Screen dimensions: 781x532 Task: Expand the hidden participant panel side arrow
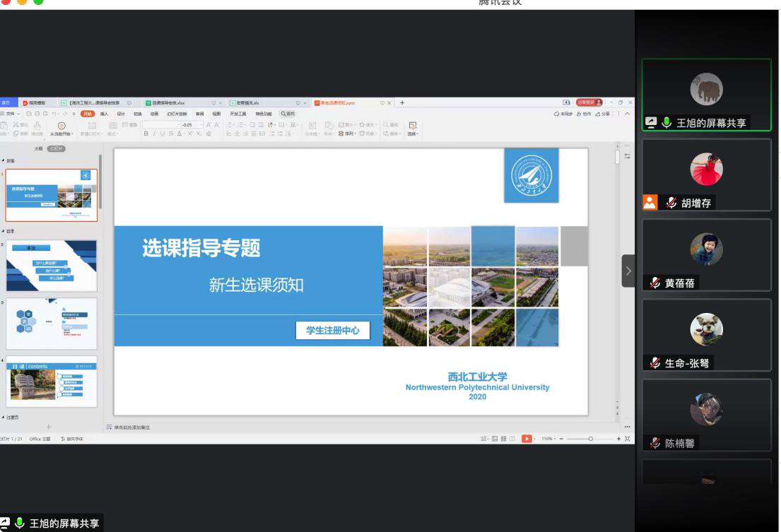pyautogui.click(x=628, y=271)
